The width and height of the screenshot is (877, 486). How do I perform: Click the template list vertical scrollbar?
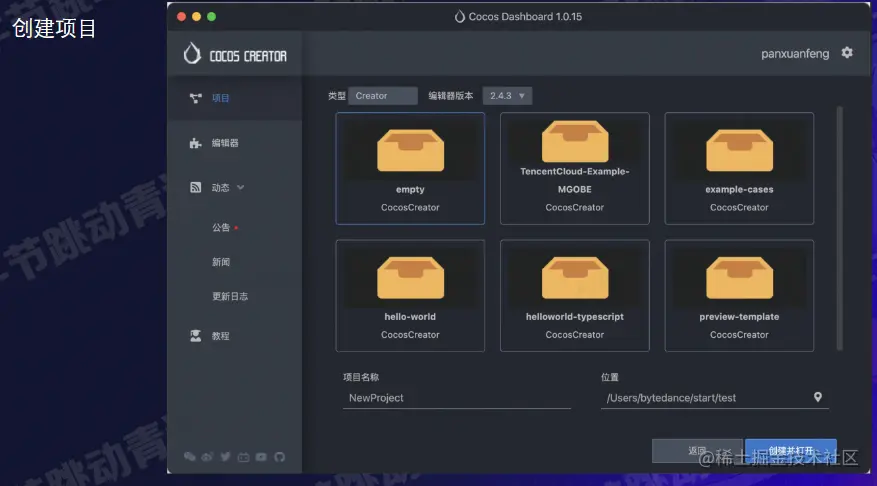coord(839,229)
